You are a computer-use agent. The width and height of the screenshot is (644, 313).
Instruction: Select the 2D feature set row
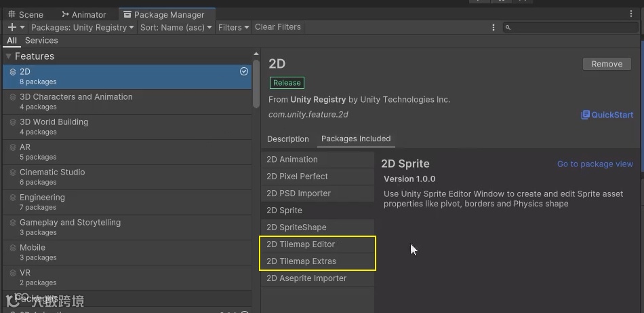tap(127, 77)
